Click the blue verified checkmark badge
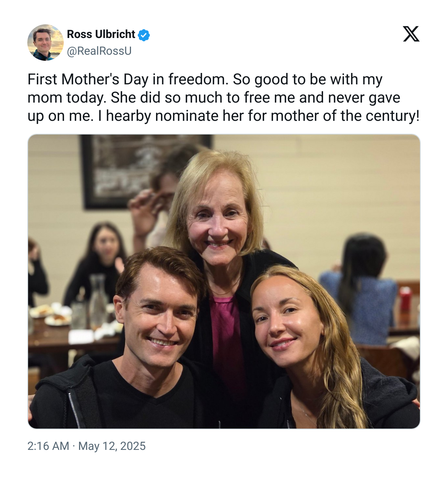The height and width of the screenshot is (478, 448). tap(144, 35)
